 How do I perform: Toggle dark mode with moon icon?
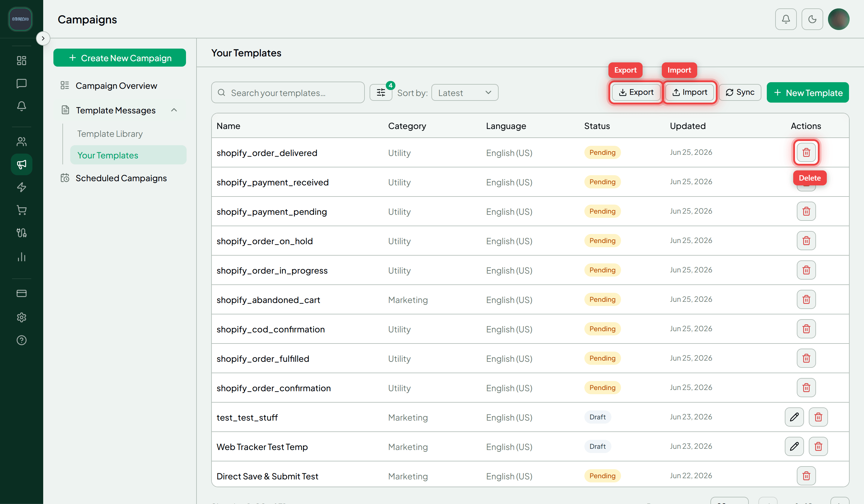pyautogui.click(x=812, y=19)
